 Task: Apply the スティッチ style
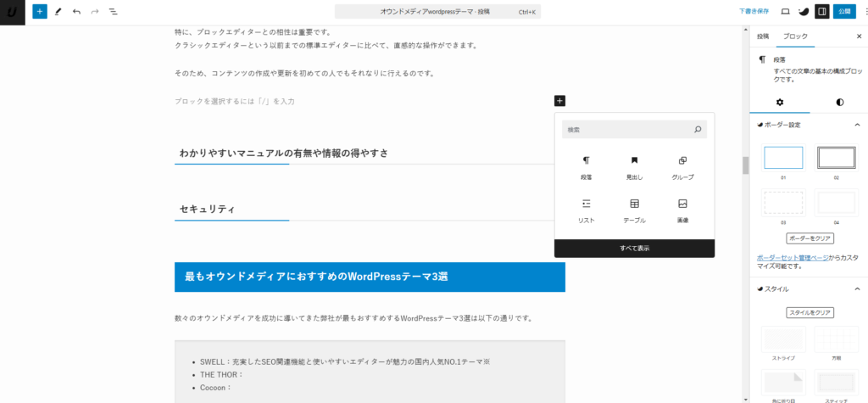tap(837, 383)
